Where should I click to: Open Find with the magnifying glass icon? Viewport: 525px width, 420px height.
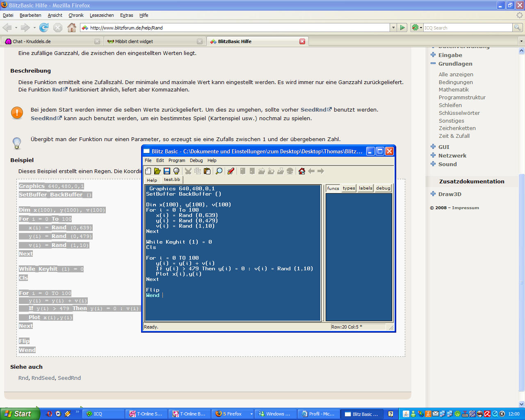[219, 171]
